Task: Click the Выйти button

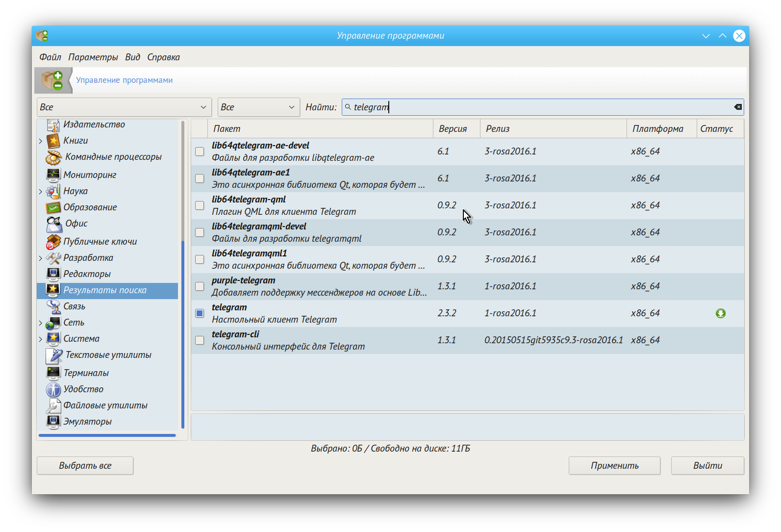Action: (x=707, y=466)
